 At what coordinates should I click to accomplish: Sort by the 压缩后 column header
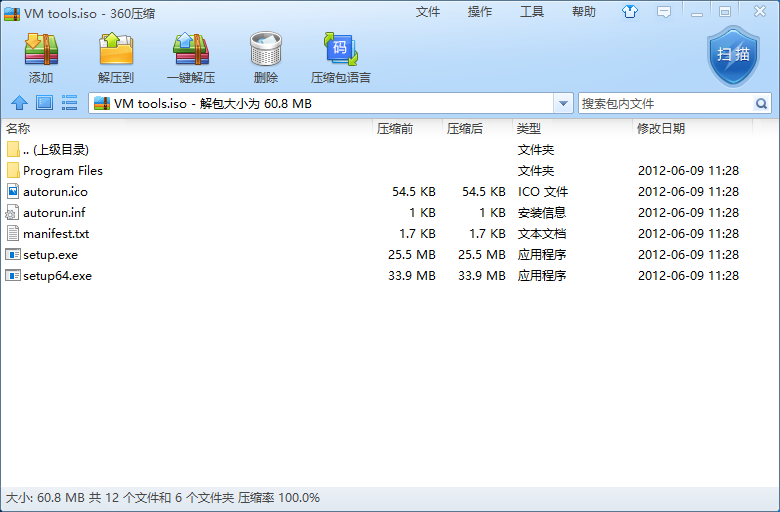477,129
